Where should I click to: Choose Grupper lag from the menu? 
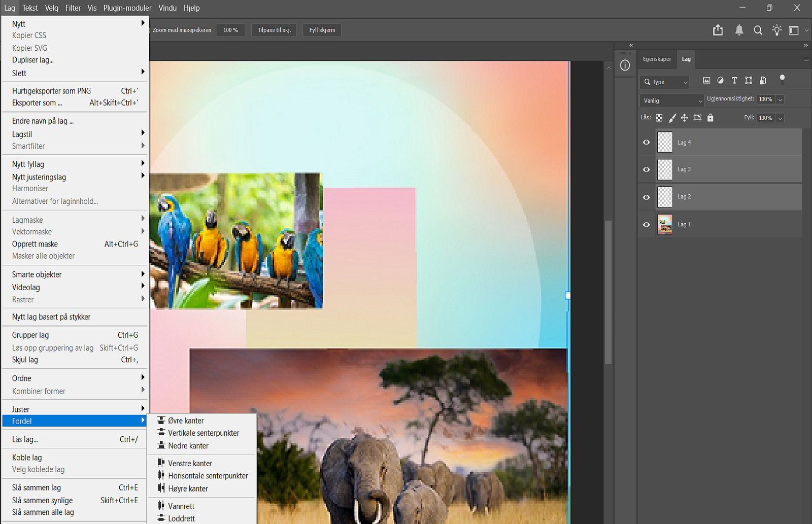click(75, 335)
